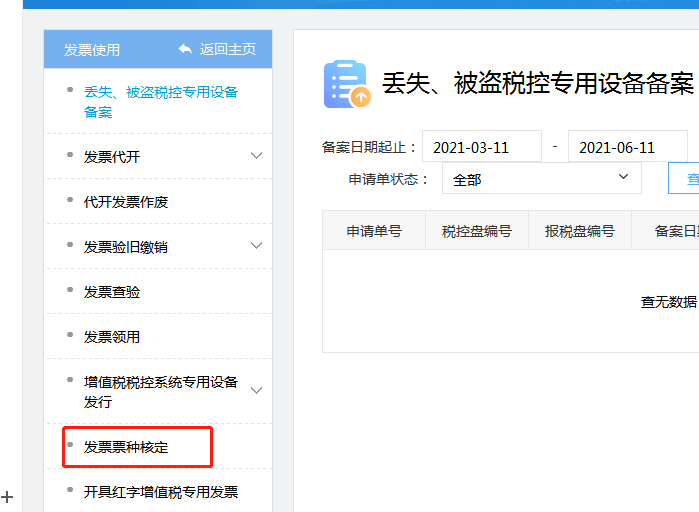
Task: Go to 发票领用 in the sidebar
Action: [x=112, y=337]
